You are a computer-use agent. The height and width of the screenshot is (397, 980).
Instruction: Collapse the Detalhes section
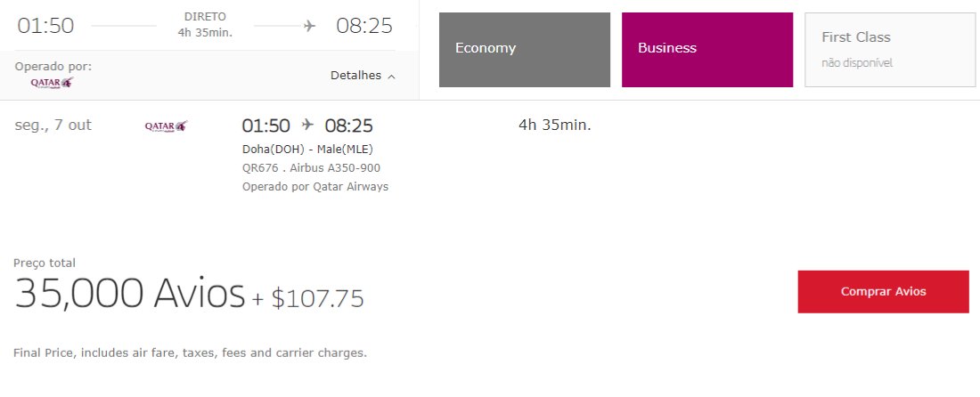(363, 76)
